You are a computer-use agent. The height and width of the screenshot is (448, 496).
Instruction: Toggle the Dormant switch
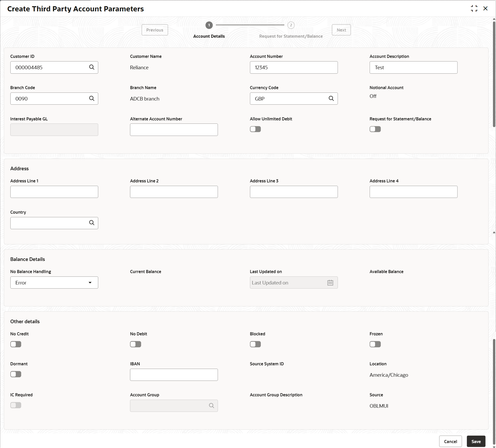tap(16, 374)
